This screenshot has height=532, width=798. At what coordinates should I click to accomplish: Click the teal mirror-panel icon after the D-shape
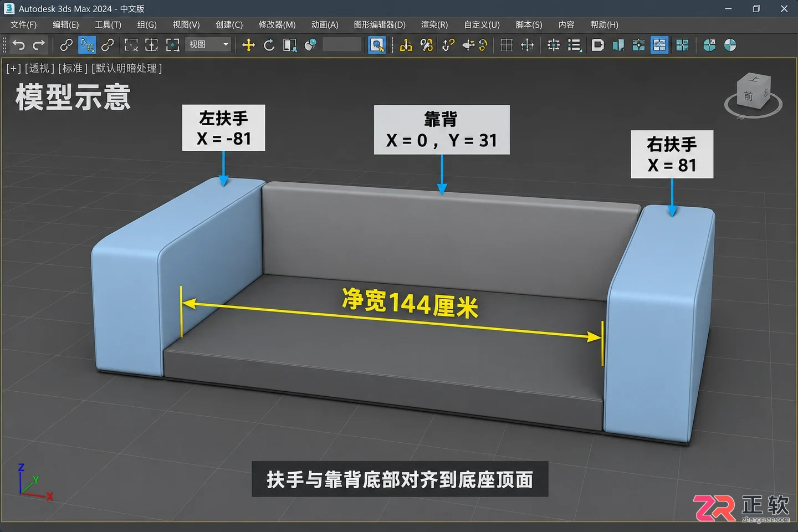point(618,45)
